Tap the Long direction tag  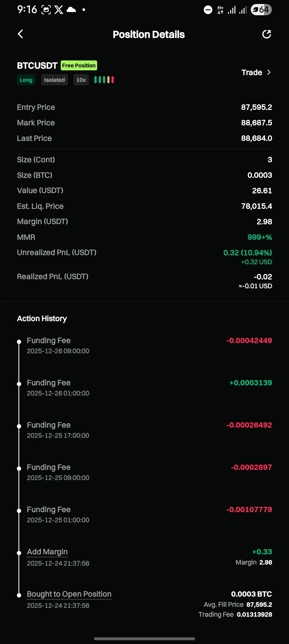tap(26, 80)
